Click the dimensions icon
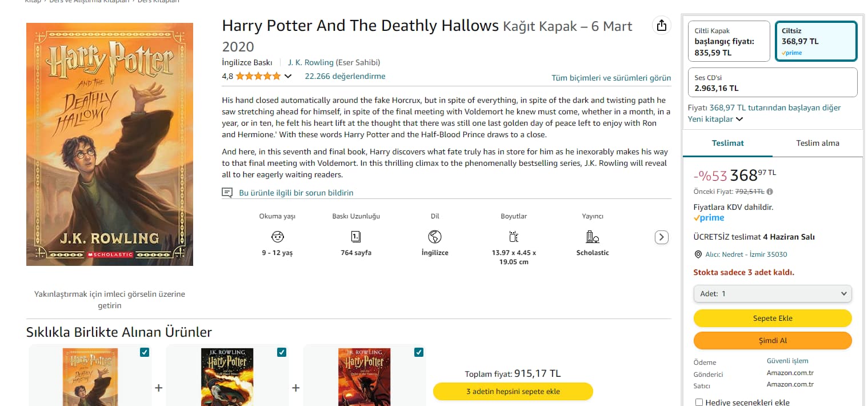This screenshot has height=406, width=868. tap(513, 237)
